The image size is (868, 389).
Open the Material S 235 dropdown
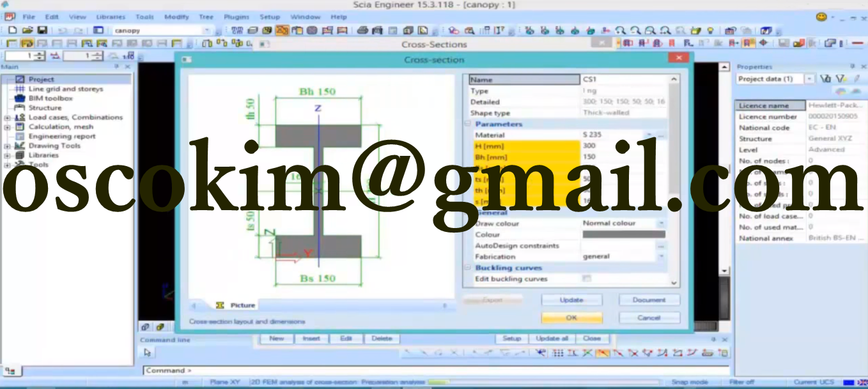[x=649, y=135]
